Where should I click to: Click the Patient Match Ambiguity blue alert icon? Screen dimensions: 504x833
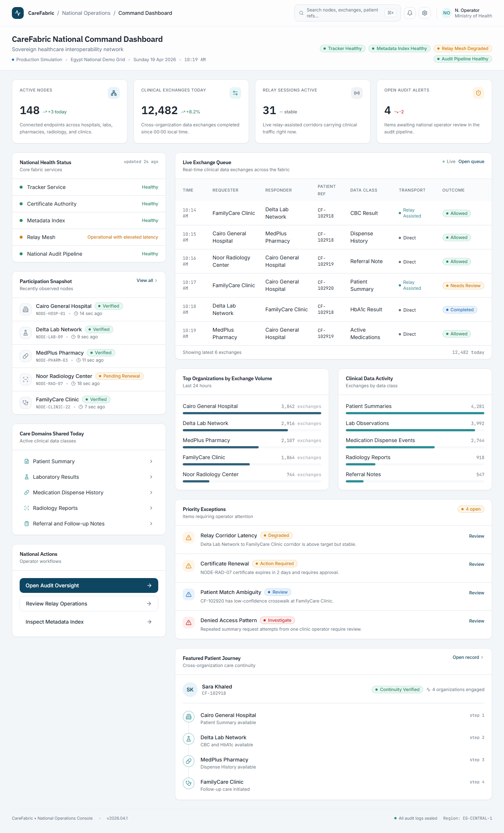point(189,594)
